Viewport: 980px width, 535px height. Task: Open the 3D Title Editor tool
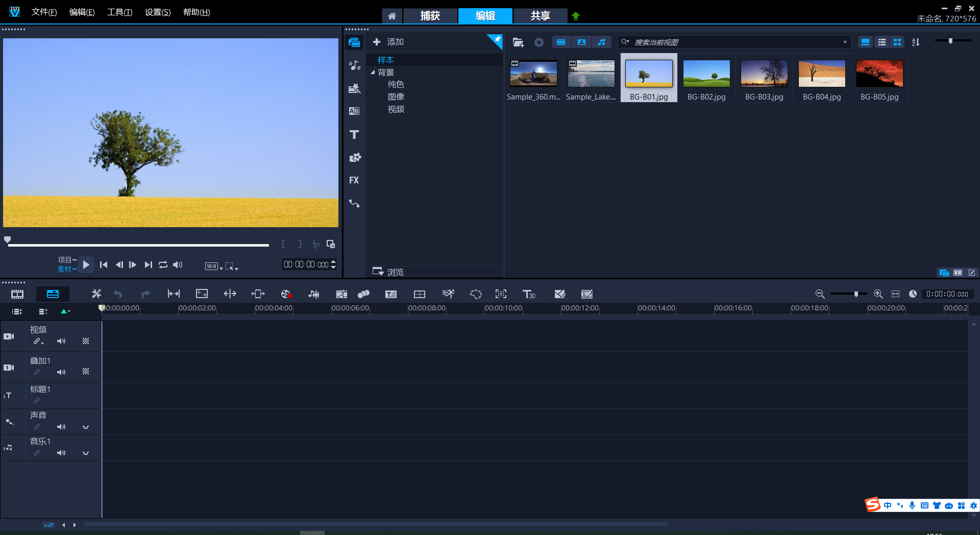pyautogui.click(x=529, y=294)
